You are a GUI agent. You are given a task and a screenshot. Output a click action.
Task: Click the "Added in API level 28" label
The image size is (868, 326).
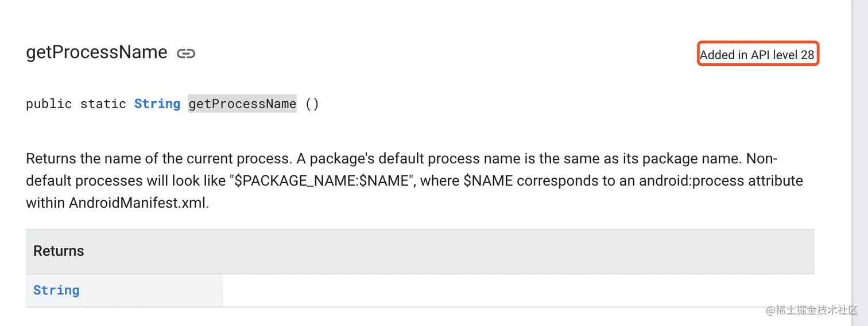coord(757,55)
